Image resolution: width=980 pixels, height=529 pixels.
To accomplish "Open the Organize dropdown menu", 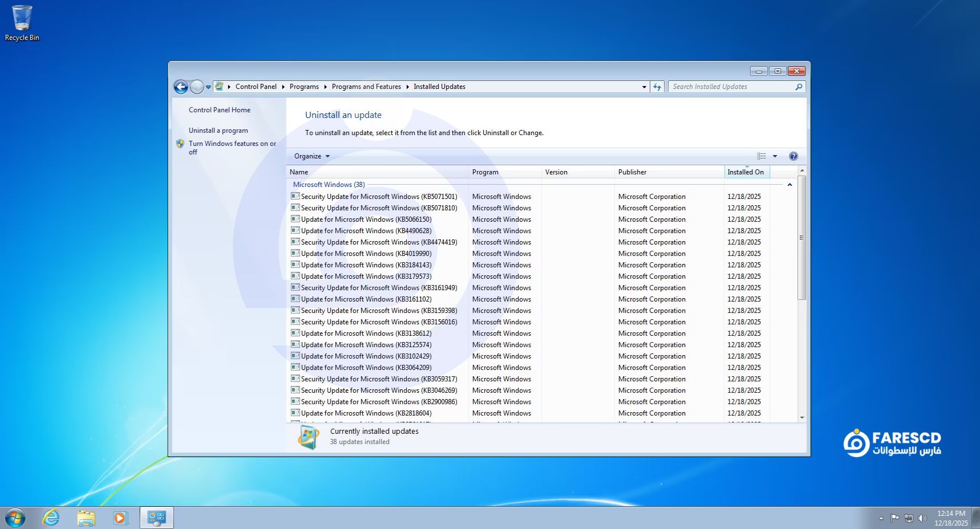I will pos(311,156).
